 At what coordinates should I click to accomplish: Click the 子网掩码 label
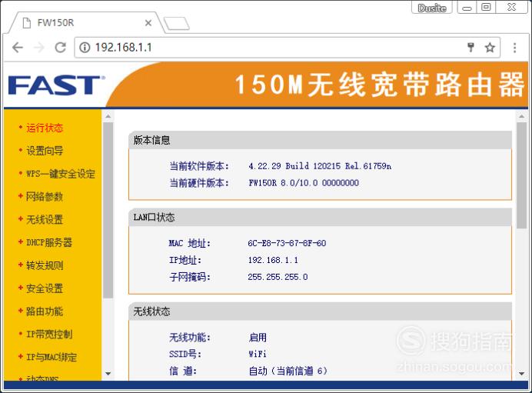coord(190,277)
